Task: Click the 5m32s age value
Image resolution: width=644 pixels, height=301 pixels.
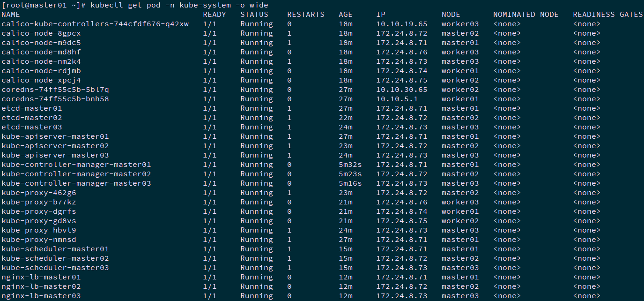Action: tap(350, 165)
